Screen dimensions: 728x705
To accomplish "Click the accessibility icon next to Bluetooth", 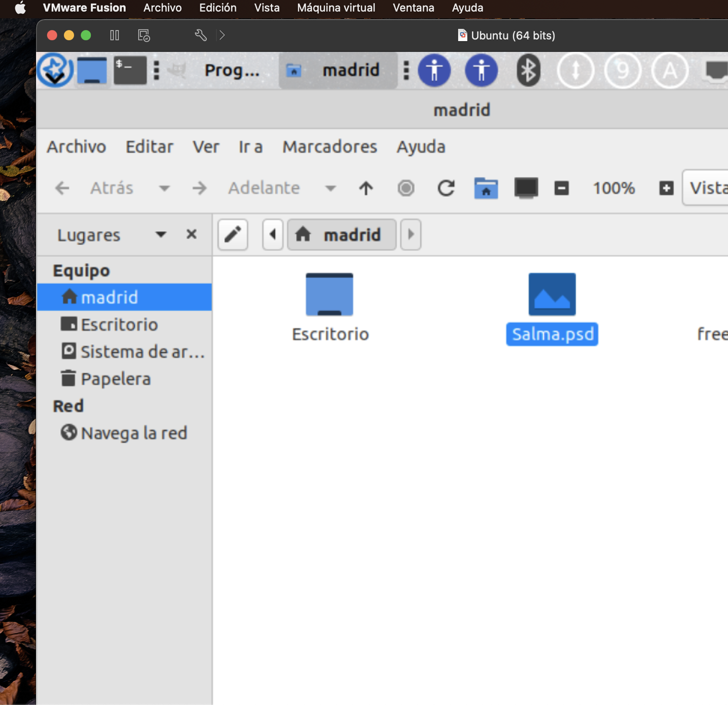I will pyautogui.click(x=481, y=70).
